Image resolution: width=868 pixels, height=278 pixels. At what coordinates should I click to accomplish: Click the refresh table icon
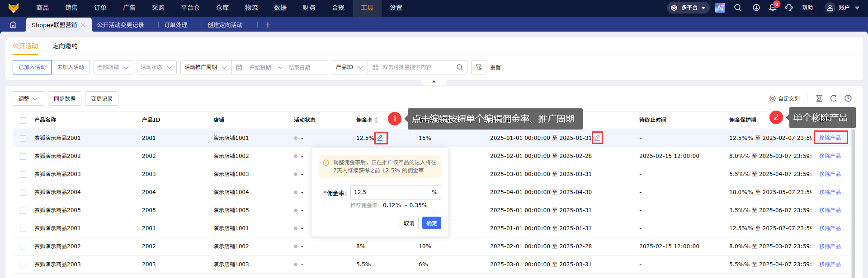[x=834, y=98]
